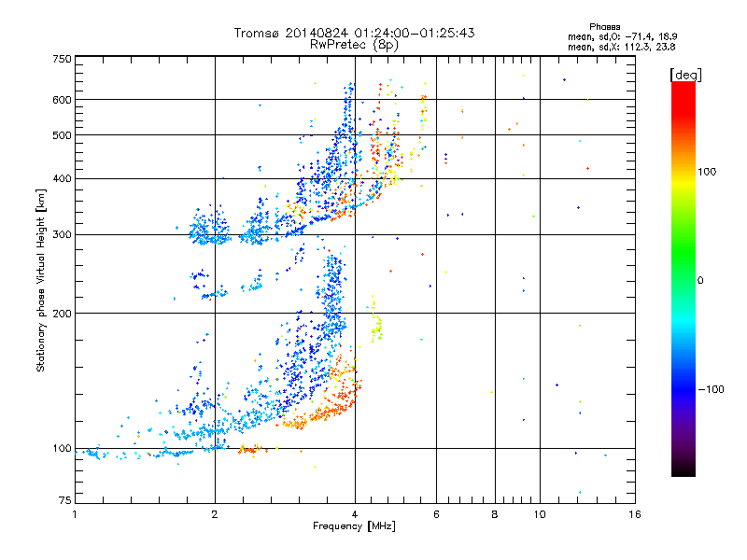Click the x-axis '6' tick label
This screenshot has height=560, width=747.
(x=436, y=514)
